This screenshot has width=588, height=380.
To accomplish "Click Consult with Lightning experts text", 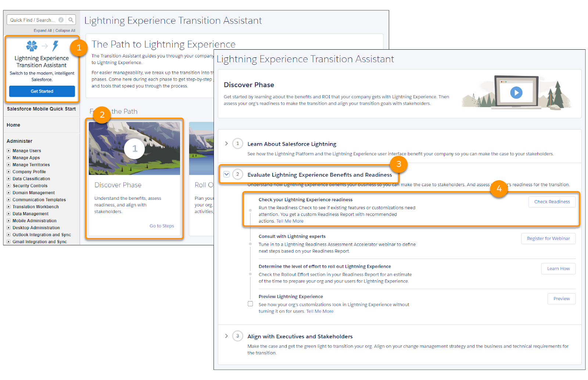I will tap(292, 237).
